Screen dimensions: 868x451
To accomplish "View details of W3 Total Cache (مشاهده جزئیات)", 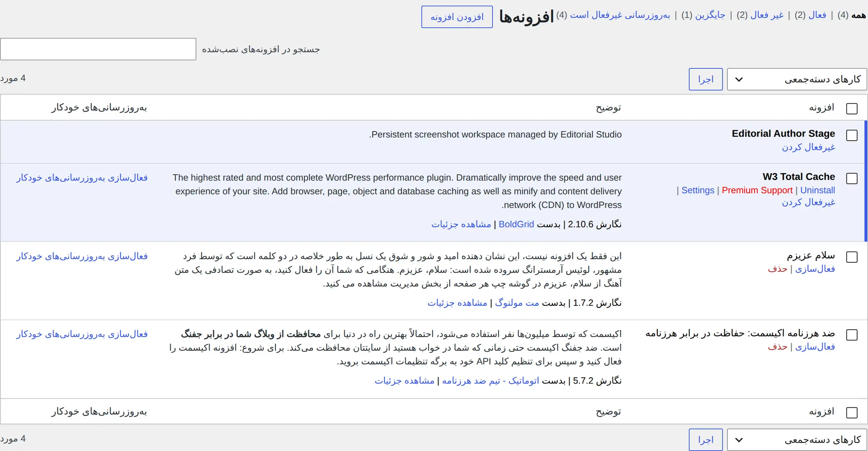I will (461, 224).
